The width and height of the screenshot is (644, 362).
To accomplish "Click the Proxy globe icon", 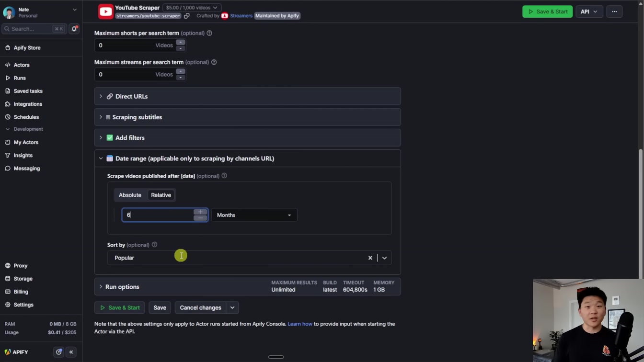I will 8,266.
